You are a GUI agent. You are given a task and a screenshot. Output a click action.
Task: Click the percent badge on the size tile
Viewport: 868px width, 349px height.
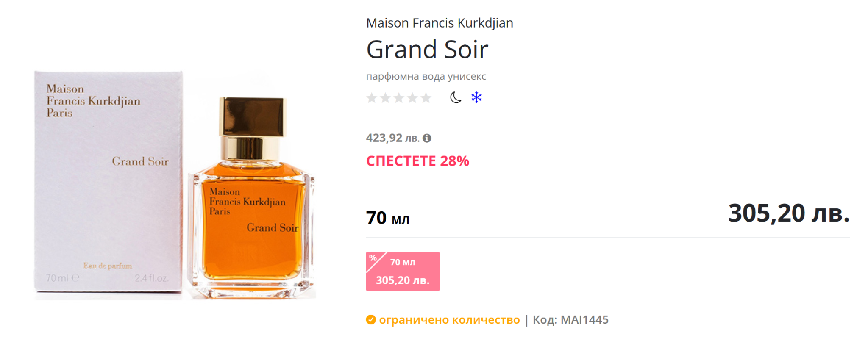click(373, 258)
